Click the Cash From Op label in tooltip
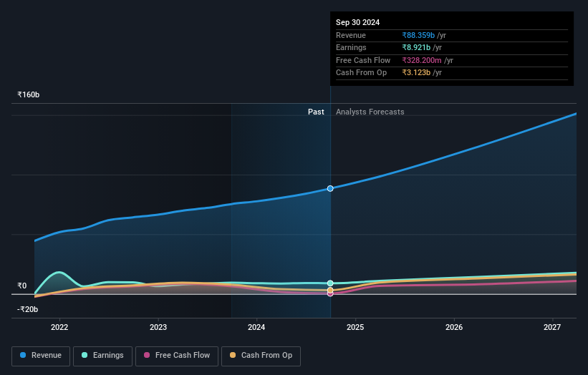This screenshot has height=375, width=588. click(x=361, y=73)
